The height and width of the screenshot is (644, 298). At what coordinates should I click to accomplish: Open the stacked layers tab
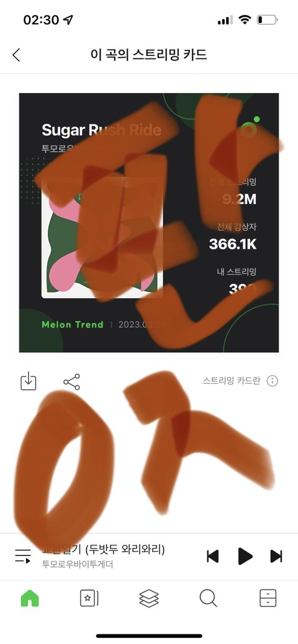click(149, 598)
